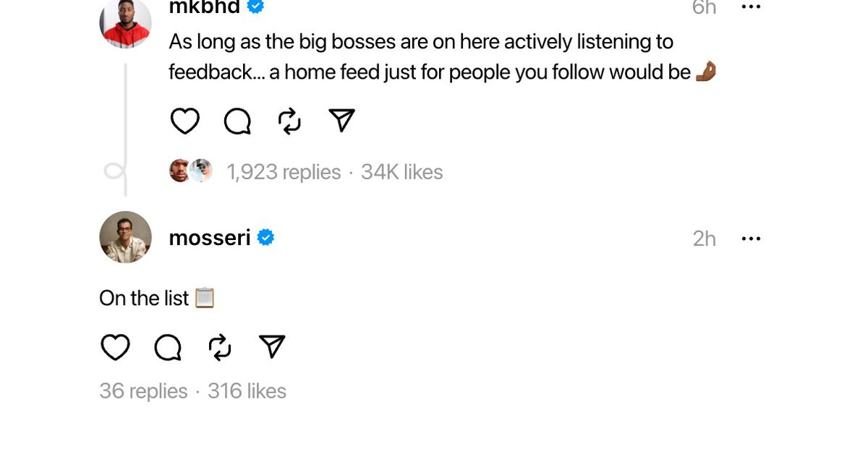
Task: Like mosseri's "On the list" reply
Action: tap(114, 348)
